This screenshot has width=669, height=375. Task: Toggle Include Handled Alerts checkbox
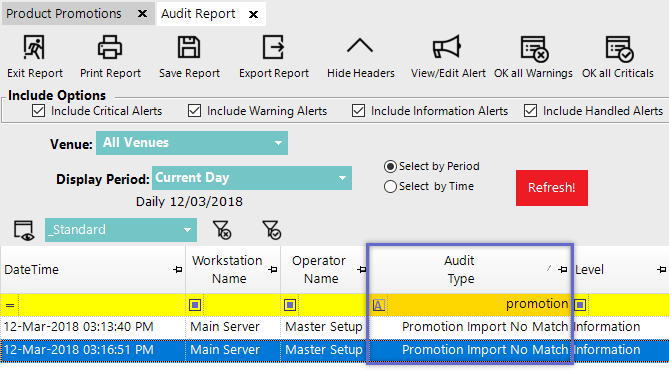[x=530, y=111]
